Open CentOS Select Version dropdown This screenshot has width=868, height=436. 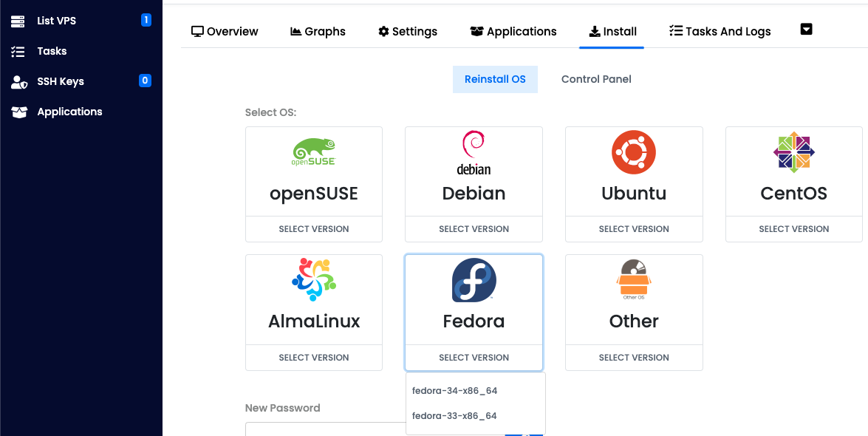[x=794, y=229]
